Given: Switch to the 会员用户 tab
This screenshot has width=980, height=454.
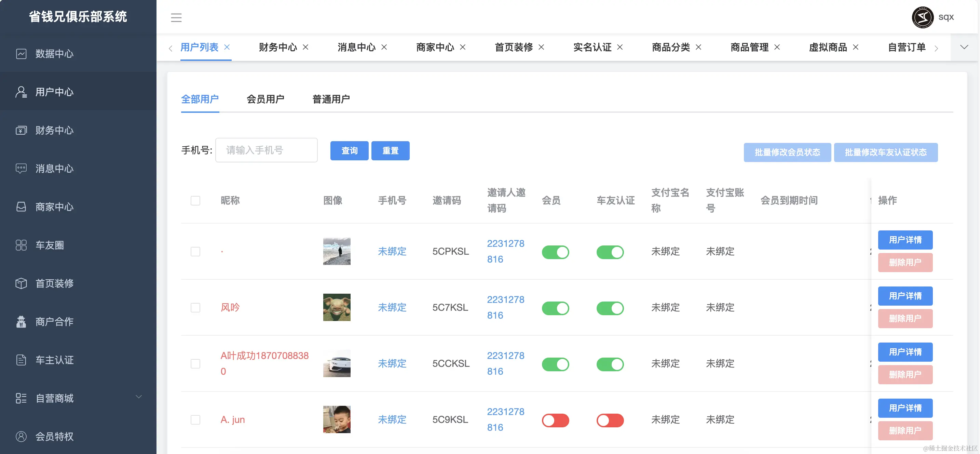Looking at the screenshot, I should (265, 99).
